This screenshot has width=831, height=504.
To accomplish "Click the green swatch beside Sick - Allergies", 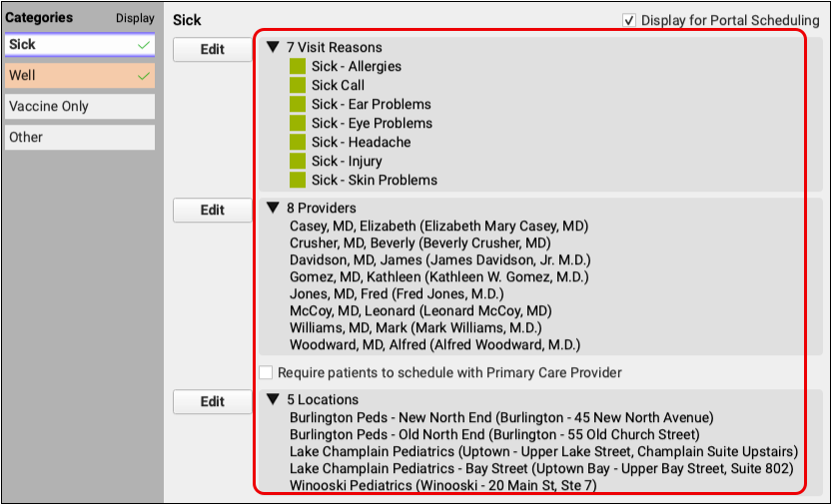I will click(x=298, y=67).
